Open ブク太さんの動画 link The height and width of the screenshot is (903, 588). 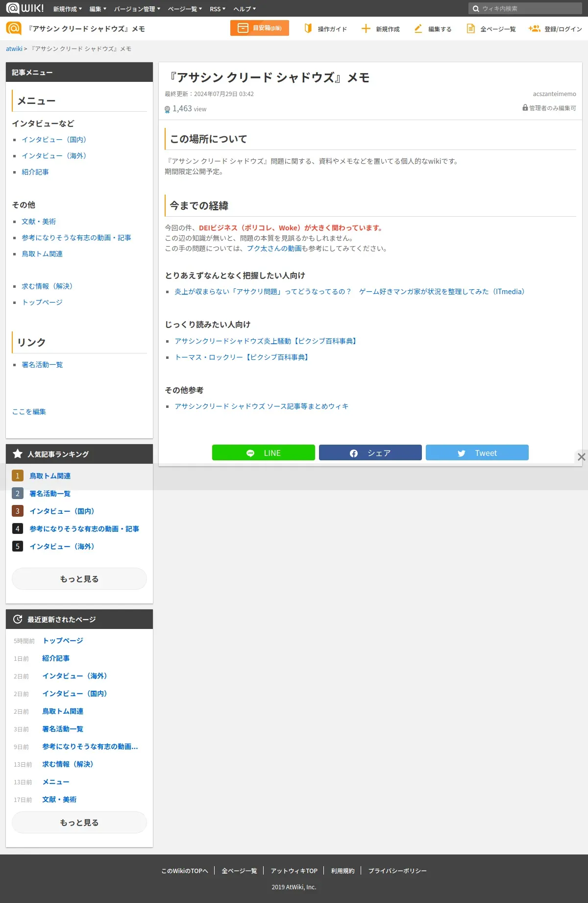coord(274,249)
